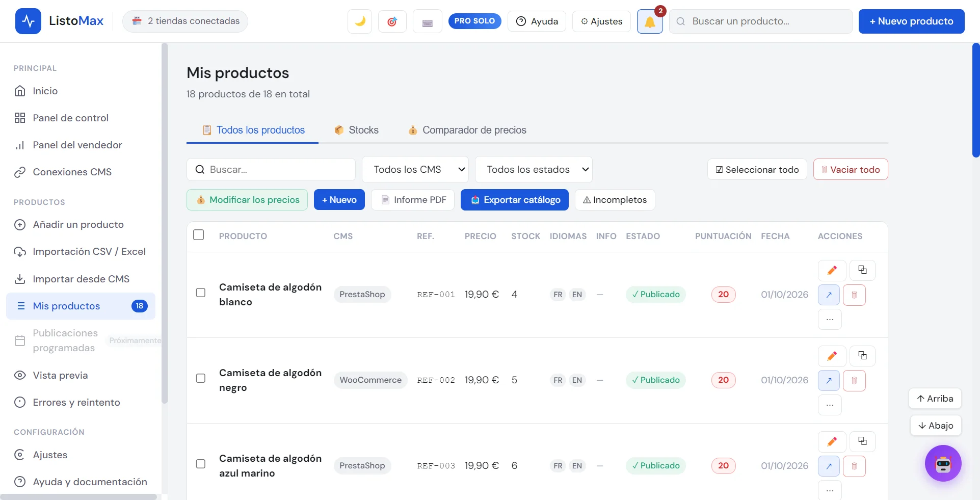Click Seleccionar todo button
The image size is (980, 500).
click(757, 170)
